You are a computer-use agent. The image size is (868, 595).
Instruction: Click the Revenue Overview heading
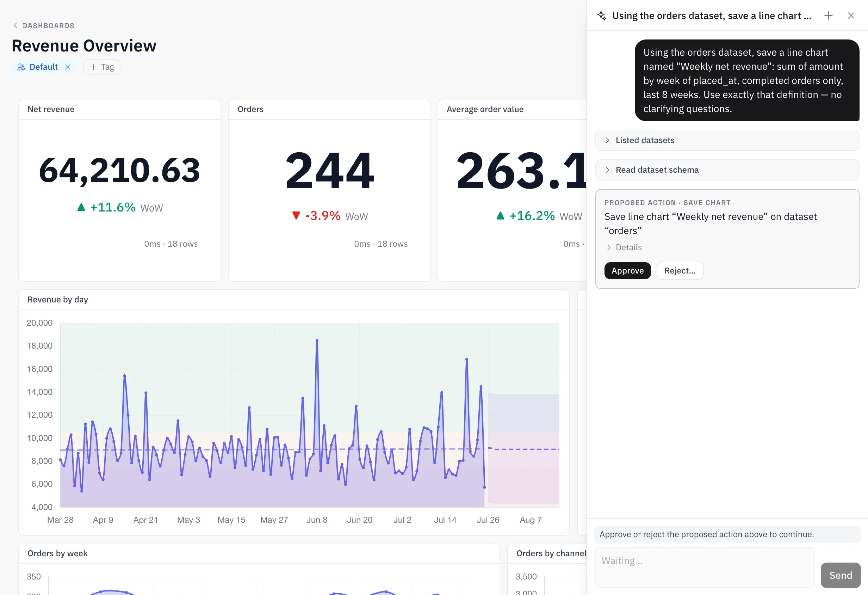point(84,45)
